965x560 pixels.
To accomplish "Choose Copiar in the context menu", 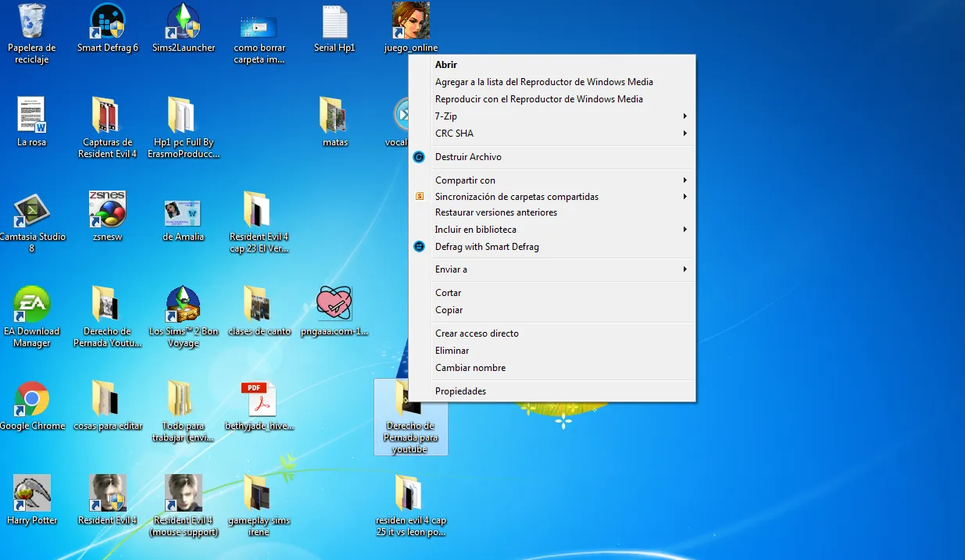I will [x=552, y=310].
